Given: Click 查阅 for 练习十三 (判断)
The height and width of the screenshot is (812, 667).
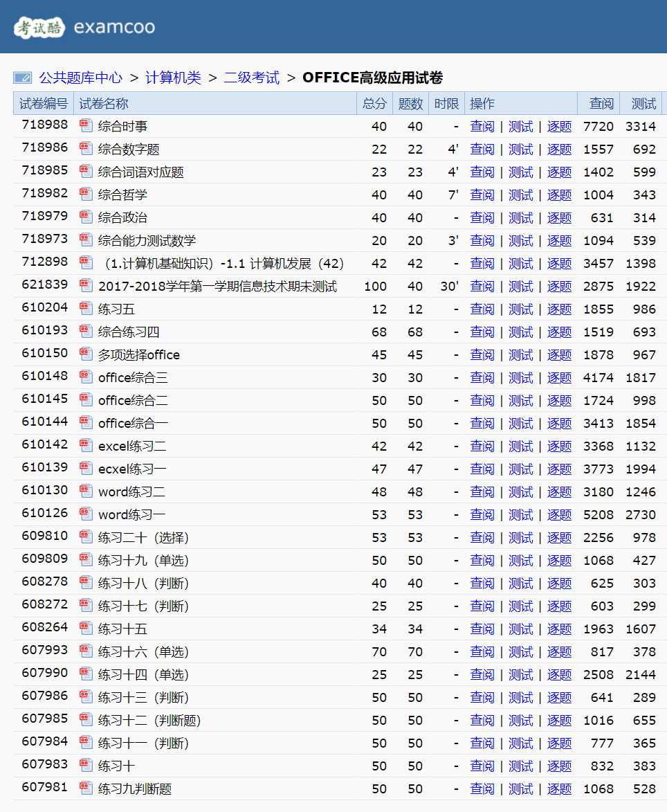Looking at the screenshot, I should coord(482,698).
